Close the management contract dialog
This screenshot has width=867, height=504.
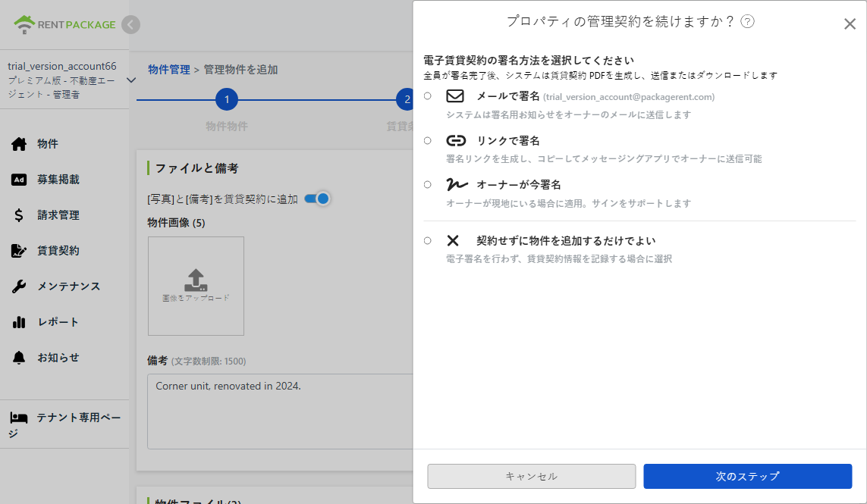point(850,23)
